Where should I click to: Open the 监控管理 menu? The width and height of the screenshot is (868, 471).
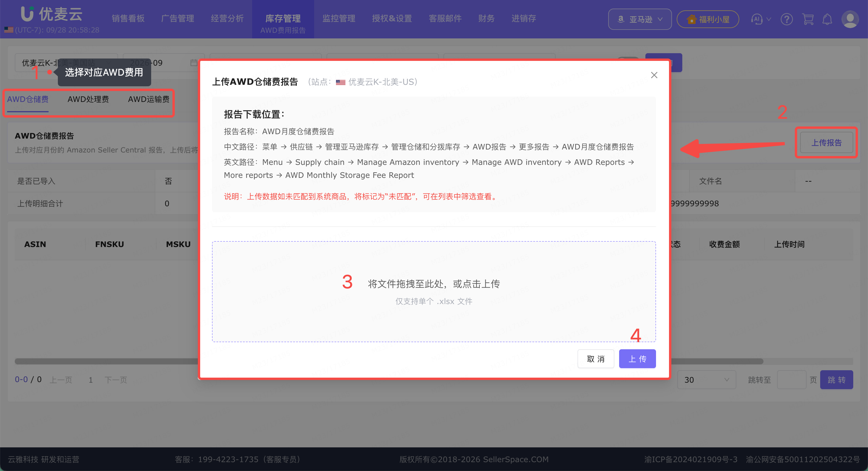click(339, 18)
